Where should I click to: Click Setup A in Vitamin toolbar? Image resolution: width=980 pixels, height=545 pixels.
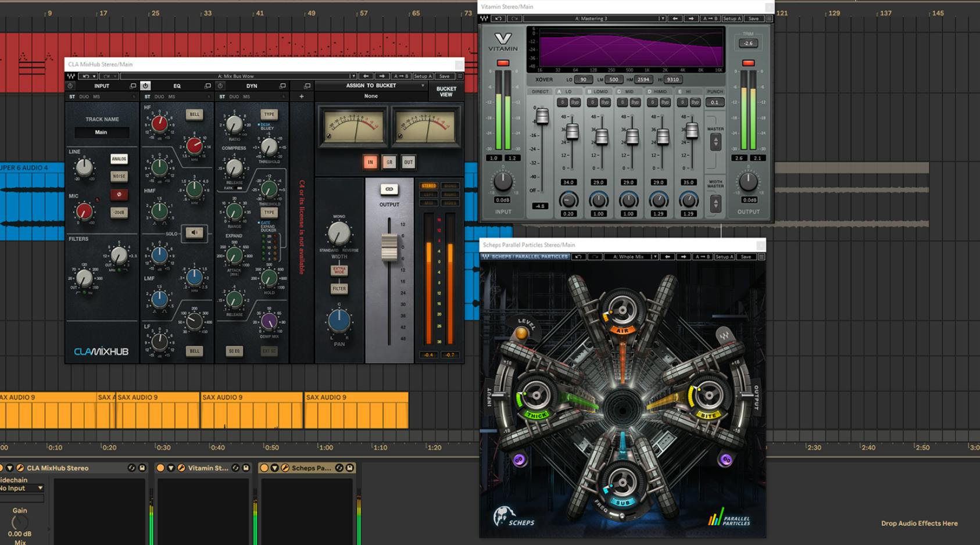pos(732,19)
